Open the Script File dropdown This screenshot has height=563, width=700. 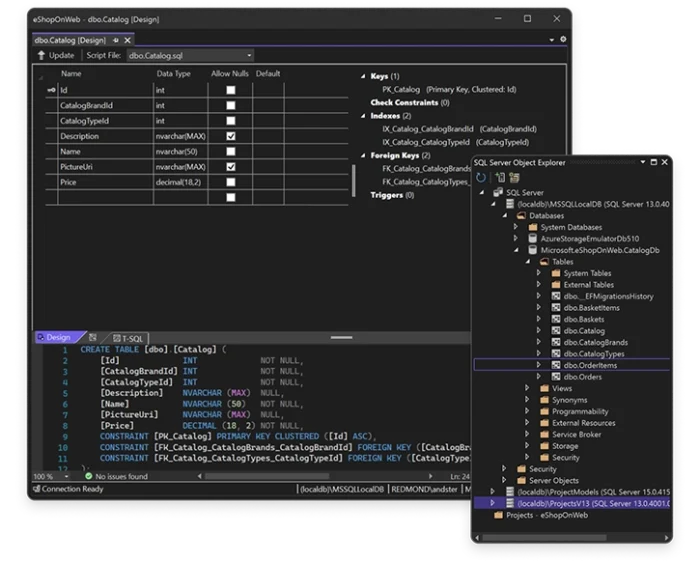click(249, 55)
